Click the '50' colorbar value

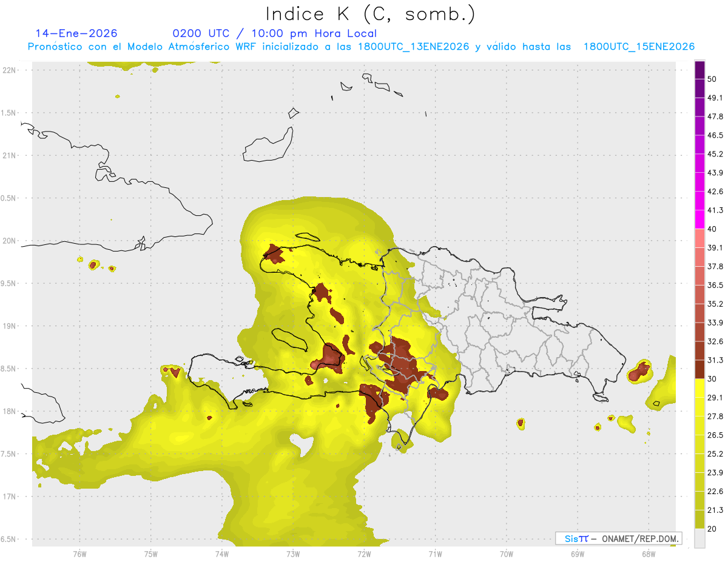point(713,79)
